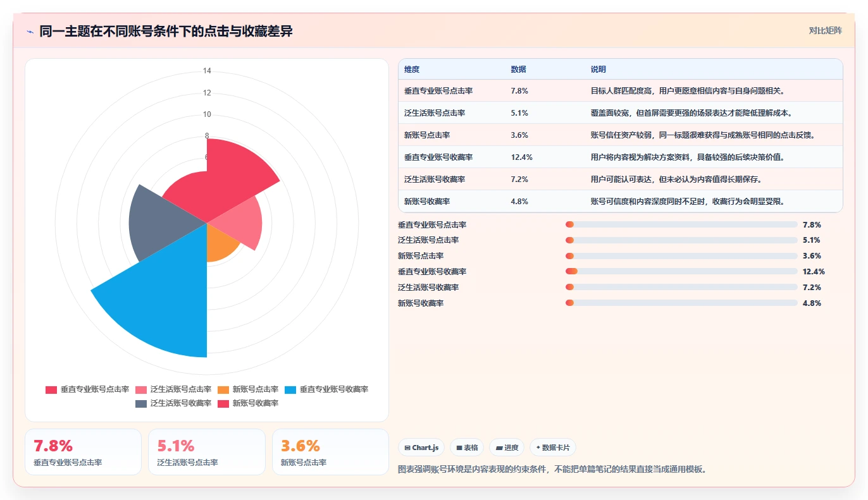Open the 7.8% 垂直专业账号点击率 data card

(83, 452)
